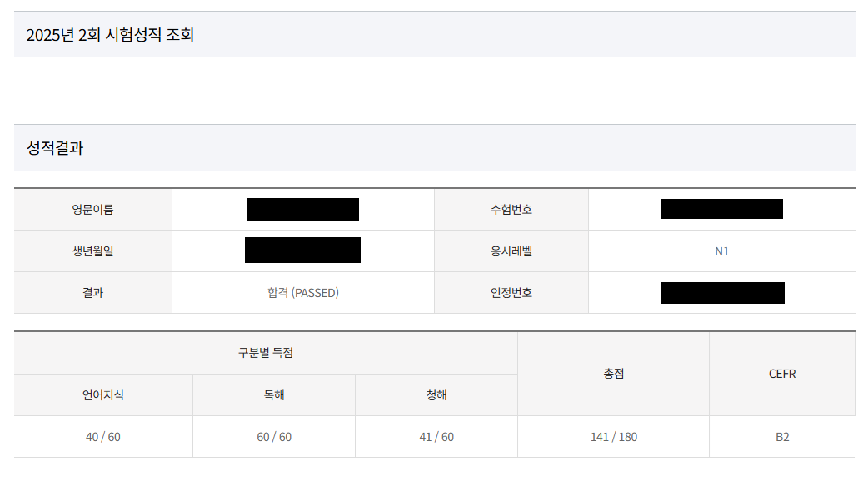Click the redacted 인정번호 value
This screenshot has height=501, width=868.
(722, 293)
